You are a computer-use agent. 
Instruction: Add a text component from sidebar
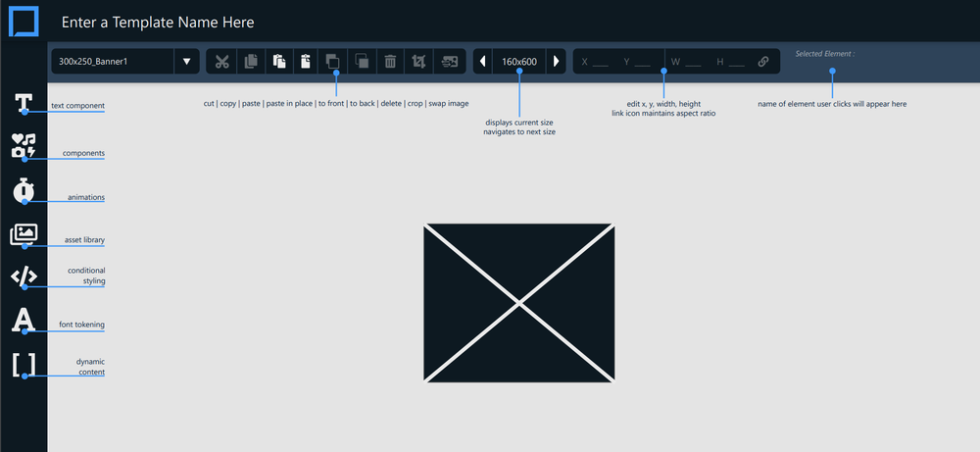pos(24,103)
